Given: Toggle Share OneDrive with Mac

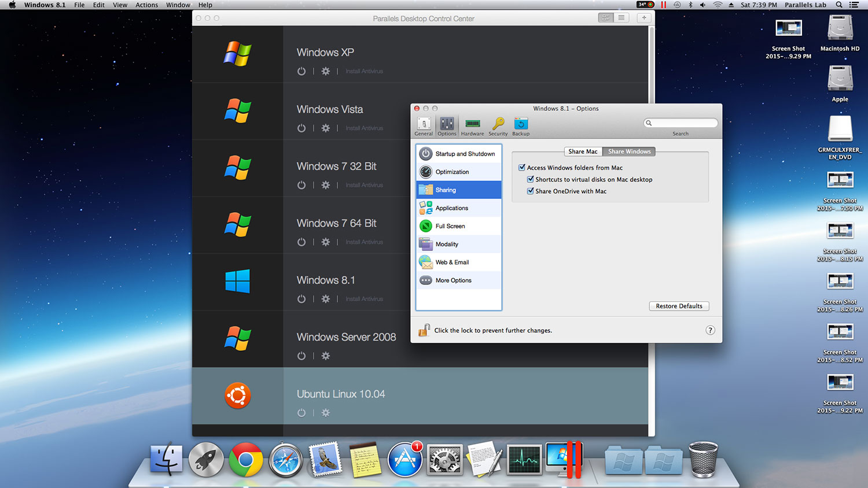Looking at the screenshot, I should tap(530, 191).
